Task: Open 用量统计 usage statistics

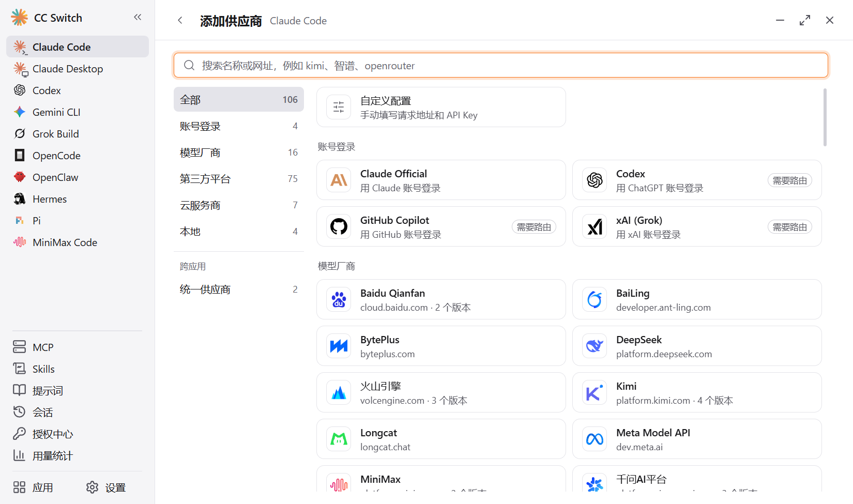Action: point(78,456)
